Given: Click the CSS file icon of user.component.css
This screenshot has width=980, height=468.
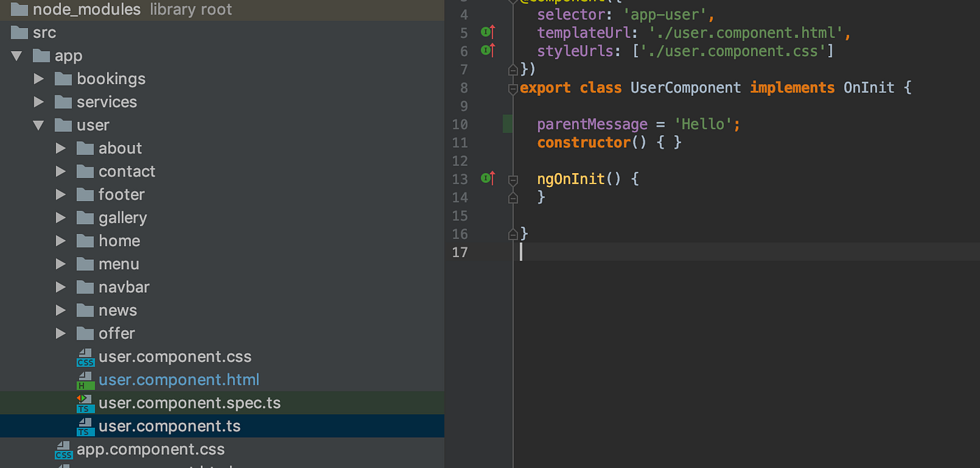Looking at the screenshot, I should pyautogui.click(x=85, y=357).
